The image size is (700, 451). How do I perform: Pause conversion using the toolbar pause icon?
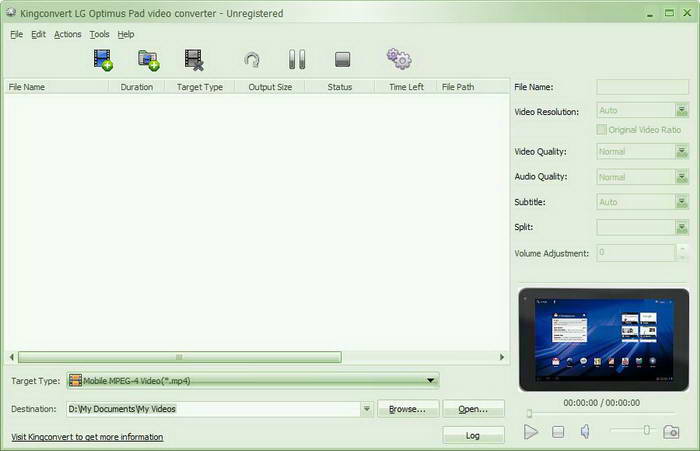pos(297,60)
